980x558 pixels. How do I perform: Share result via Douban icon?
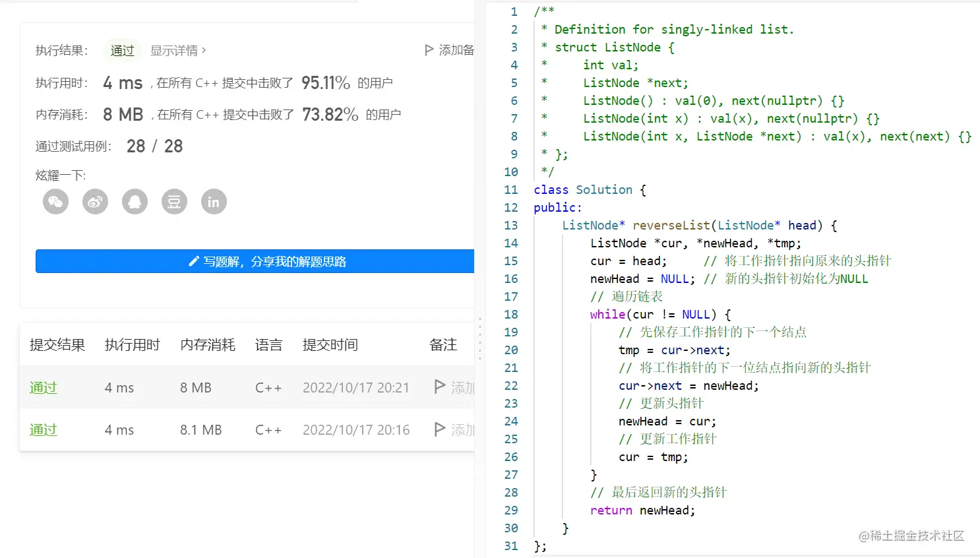[x=174, y=202]
